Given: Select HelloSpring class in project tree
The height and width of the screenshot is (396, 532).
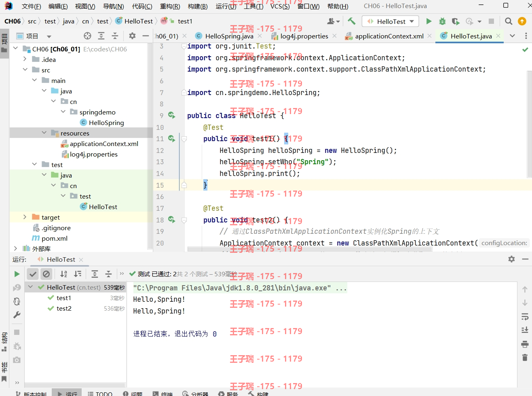Looking at the screenshot, I should (x=106, y=123).
